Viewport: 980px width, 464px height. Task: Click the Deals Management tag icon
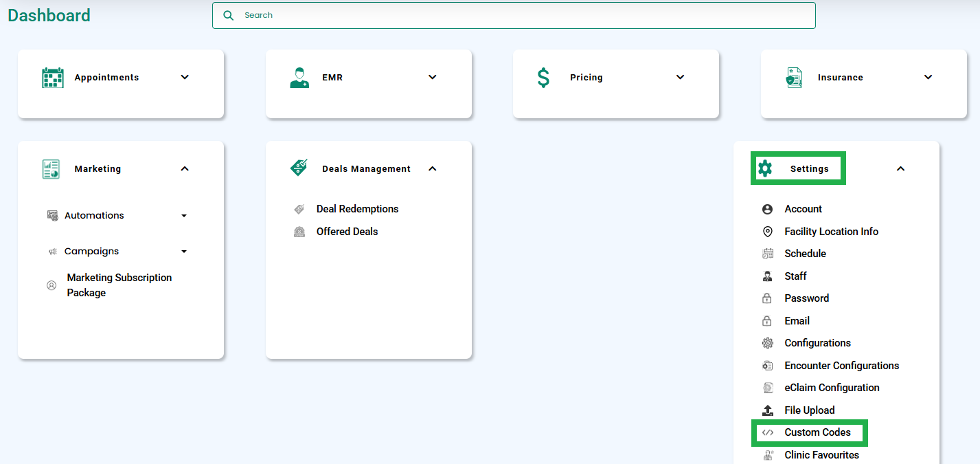coord(299,168)
